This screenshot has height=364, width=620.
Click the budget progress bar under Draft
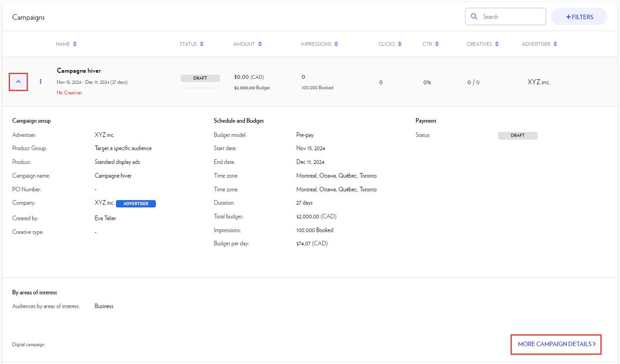click(x=200, y=88)
